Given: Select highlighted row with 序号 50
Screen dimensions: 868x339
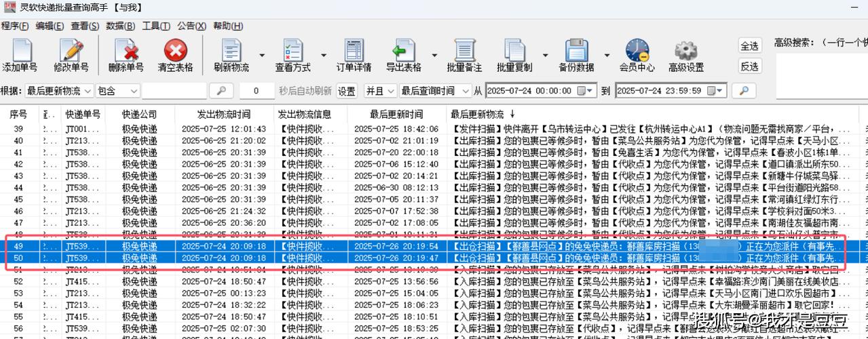Looking at the screenshot, I should click(434, 258).
